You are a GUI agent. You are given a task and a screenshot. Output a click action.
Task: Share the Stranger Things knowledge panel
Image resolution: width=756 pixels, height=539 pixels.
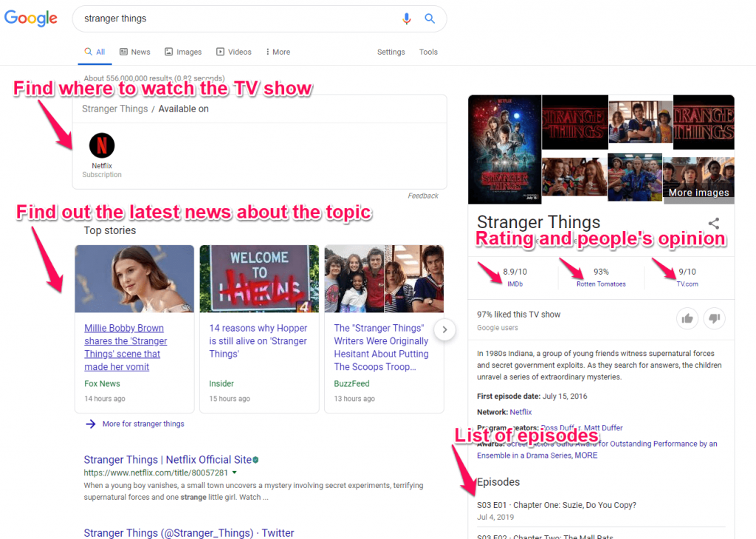[x=714, y=223]
